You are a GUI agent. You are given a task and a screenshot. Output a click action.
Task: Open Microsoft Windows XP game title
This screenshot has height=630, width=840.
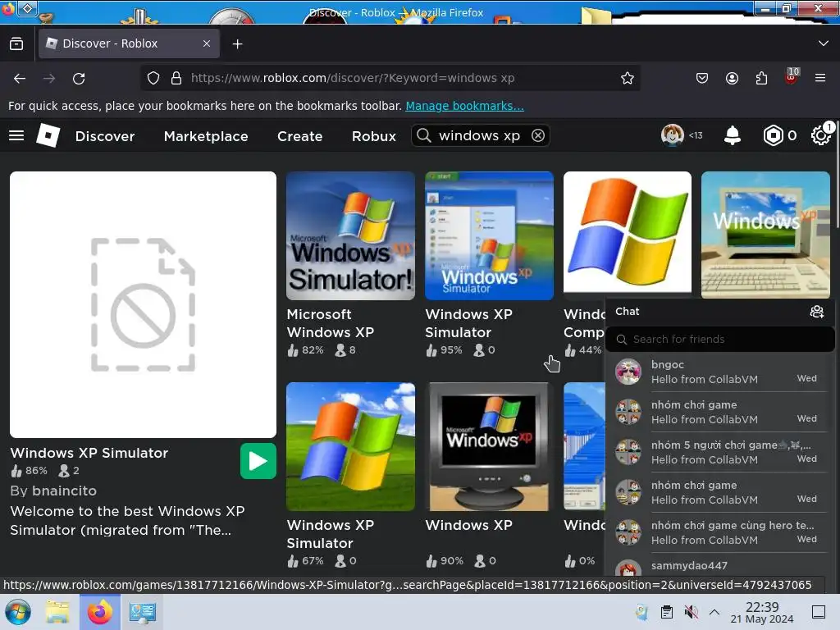tap(330, 323)
